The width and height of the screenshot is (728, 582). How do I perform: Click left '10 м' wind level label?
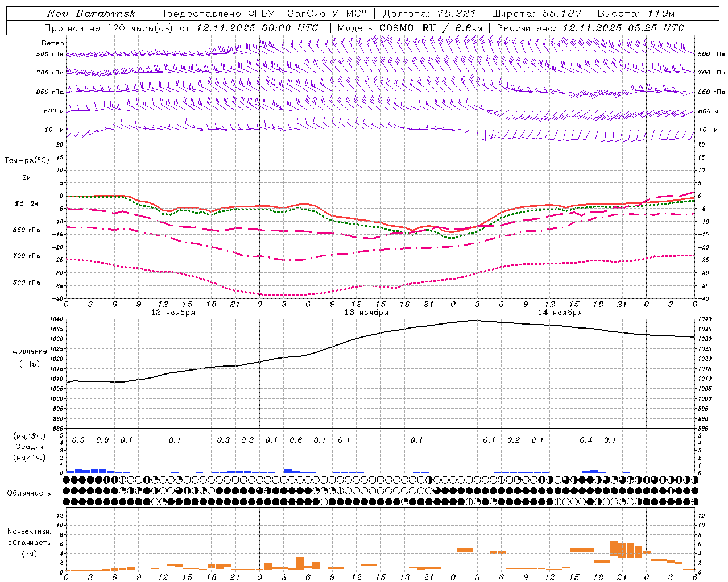coord(55,130)
